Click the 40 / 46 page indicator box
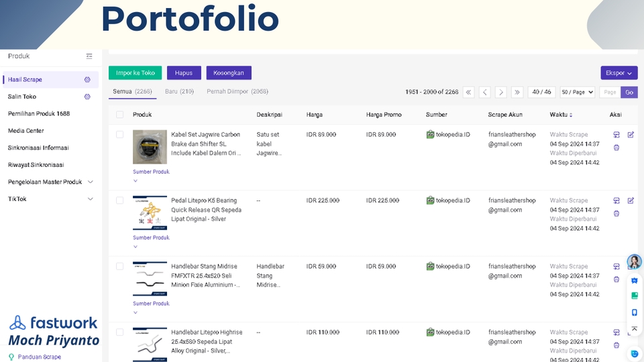The image size is (644, 362). pyautogui.click(x=542, y=93)
